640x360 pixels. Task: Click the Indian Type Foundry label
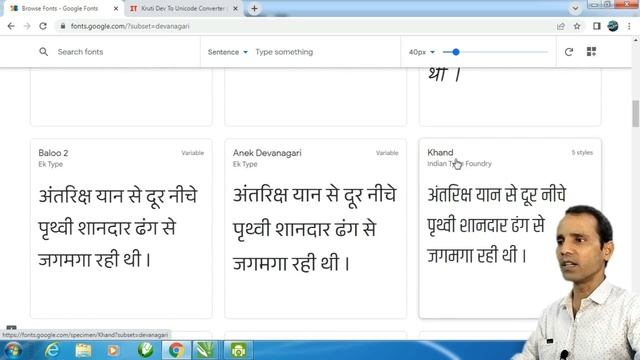click(x=460, y=164)
